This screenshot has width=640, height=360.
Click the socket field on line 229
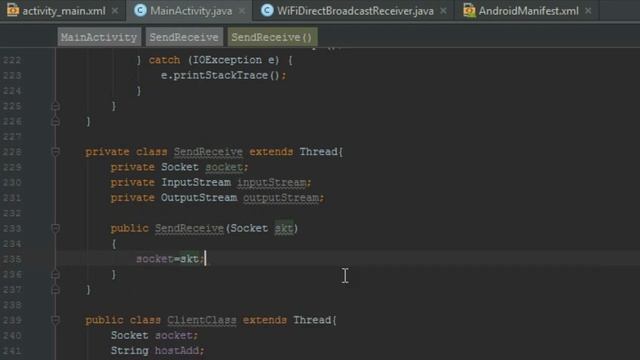224,167
